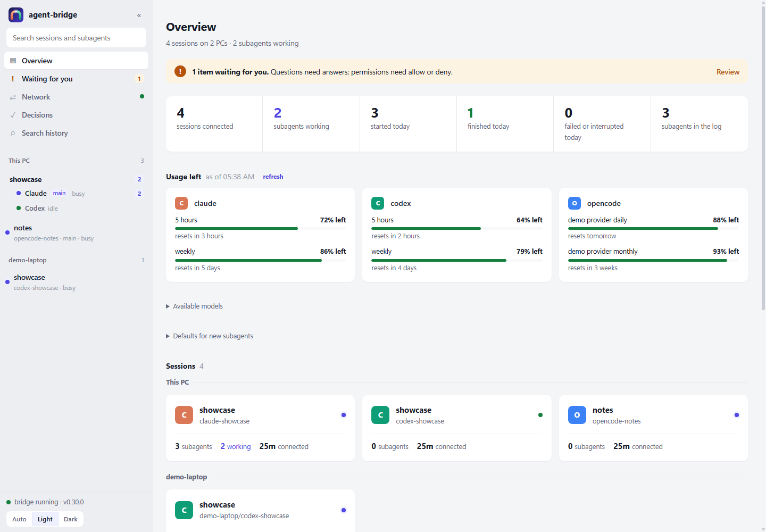Image resolution: width=766 pixels, height=532 pixels.
Task: Click the claude usage card icon
Action: pos(181,203)
